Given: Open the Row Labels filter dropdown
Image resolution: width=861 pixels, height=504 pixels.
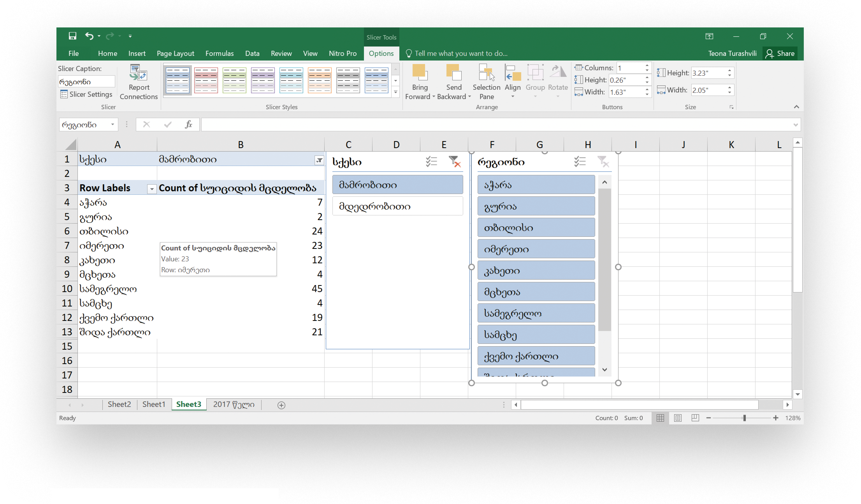Looking at the screenshot, I should click(152, 189).
